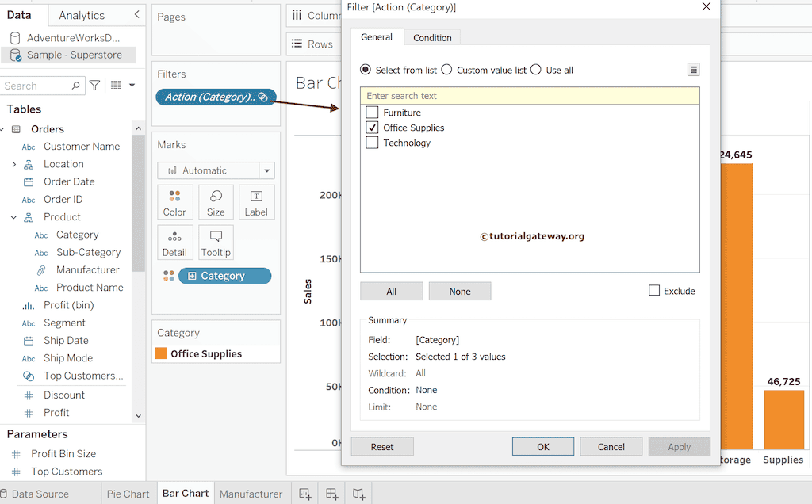Click the new worksheet icon
Viewport: 812px width, 504px height.
point(305,494)
